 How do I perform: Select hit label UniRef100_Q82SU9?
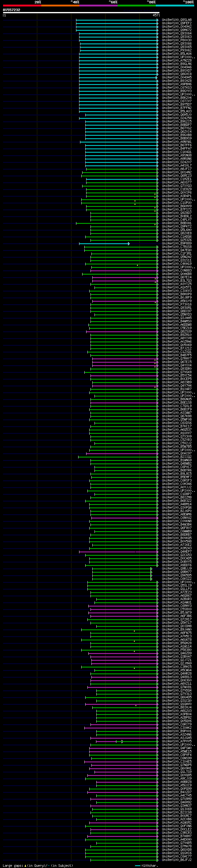[176, 331]
